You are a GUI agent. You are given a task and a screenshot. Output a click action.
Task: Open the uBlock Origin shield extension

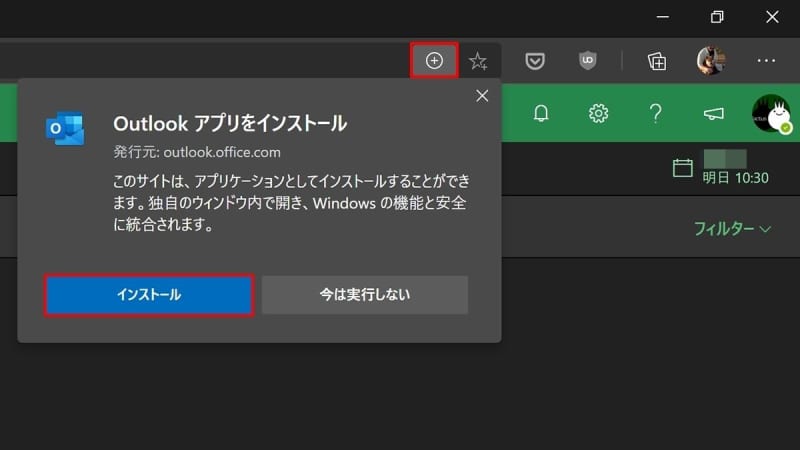coord(588,61)
